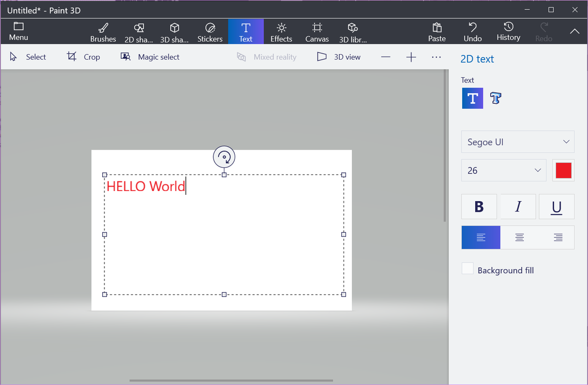
Task: Open the Segoe UI font dropdown
Action: pos(517,142)
